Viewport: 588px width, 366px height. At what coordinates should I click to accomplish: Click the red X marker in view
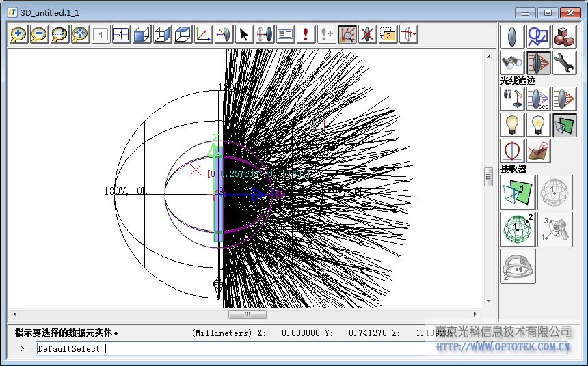pos(196,170)
